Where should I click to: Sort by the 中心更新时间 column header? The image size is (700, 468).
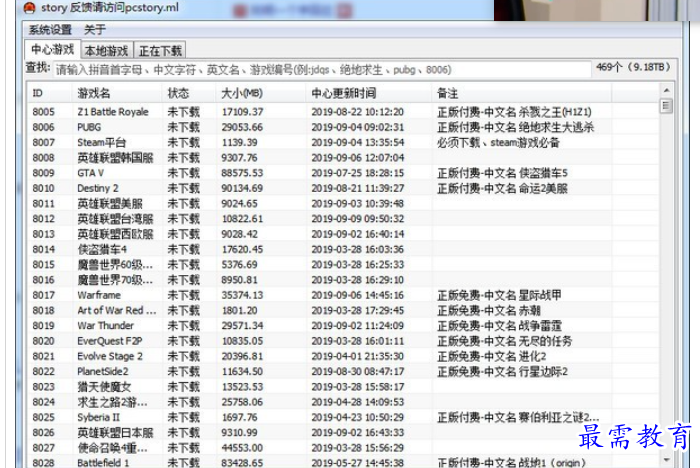369,93
